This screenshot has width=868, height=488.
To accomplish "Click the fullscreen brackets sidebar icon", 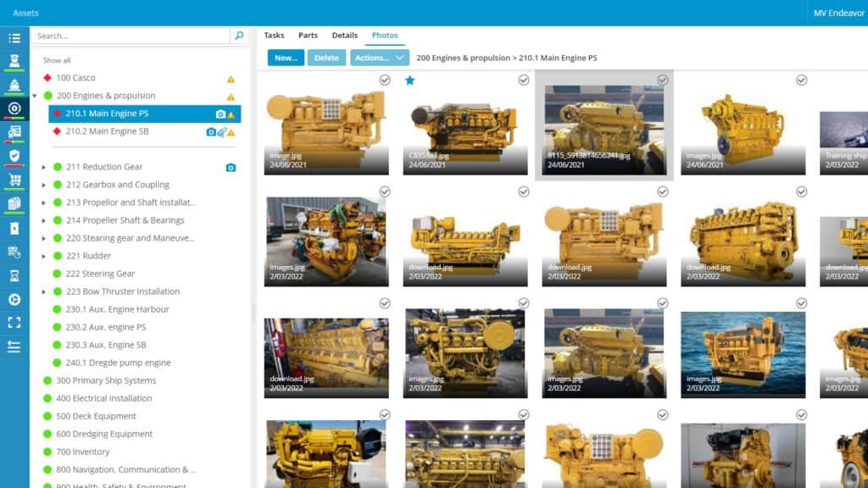I will [14, 323].
